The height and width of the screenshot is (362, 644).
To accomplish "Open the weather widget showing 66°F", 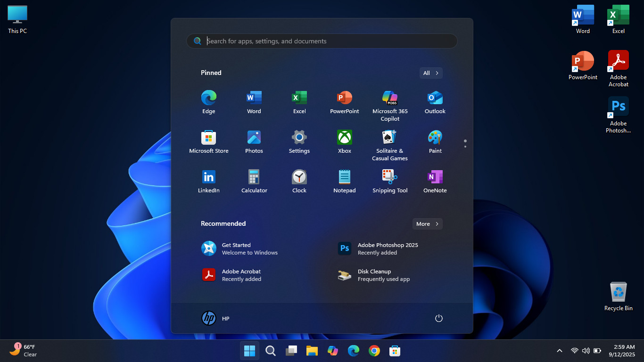I will click(24, 351).
